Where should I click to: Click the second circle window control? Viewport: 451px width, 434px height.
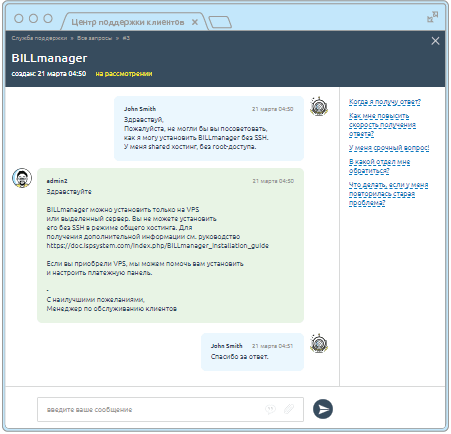pos(33,18)
